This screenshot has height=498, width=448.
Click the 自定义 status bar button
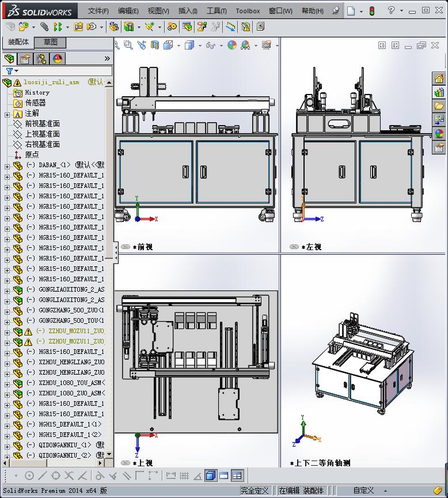[363, 491]
